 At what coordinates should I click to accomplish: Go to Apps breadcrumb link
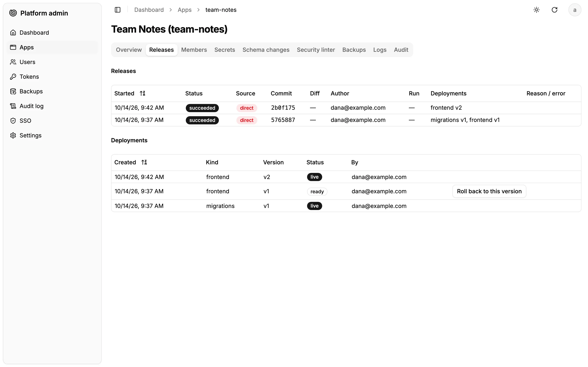pos(184,10)
